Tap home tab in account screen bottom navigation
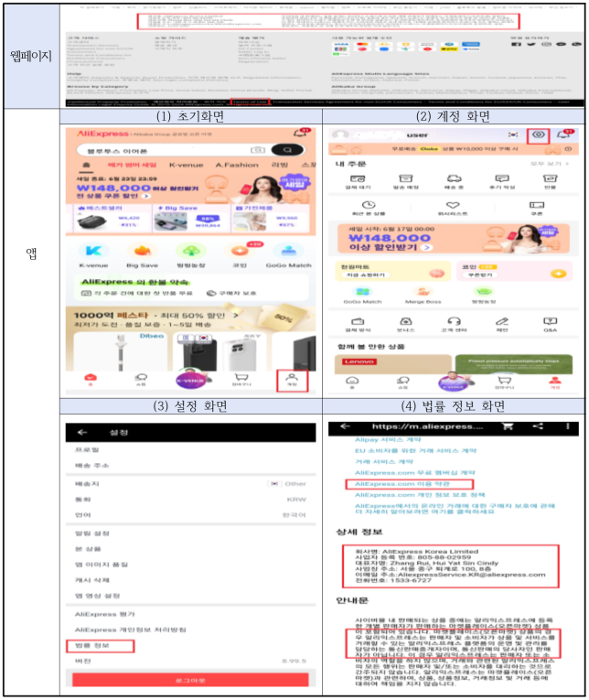Viewport: 589px width, 700px height. 352,383
